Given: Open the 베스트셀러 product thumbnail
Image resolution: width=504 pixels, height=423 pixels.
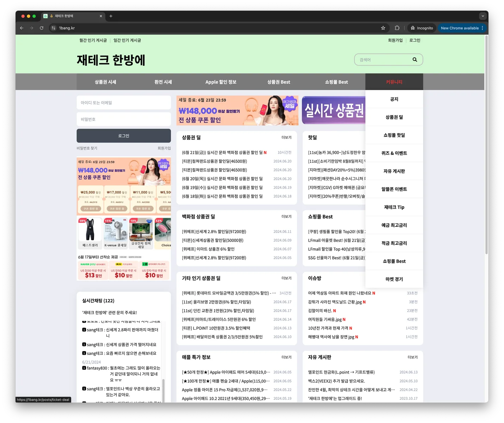Looking at the screenshot, I should 90,233.
